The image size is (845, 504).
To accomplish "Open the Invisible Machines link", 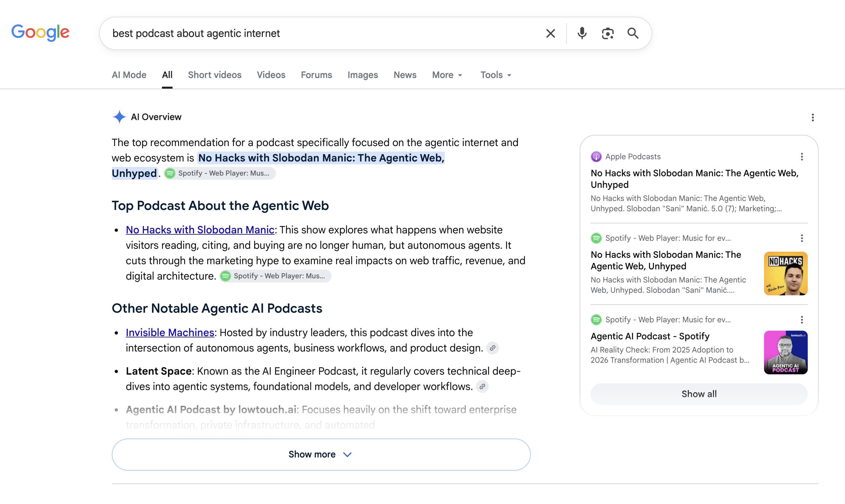I will pyautogui.click(x=170, y=333).
